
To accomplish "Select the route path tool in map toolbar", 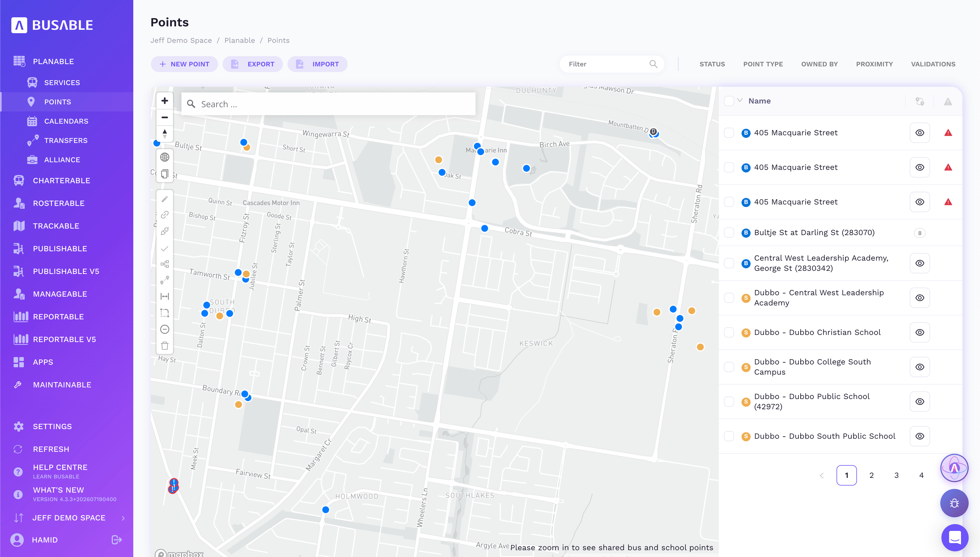I will click(x=164, y=280).
